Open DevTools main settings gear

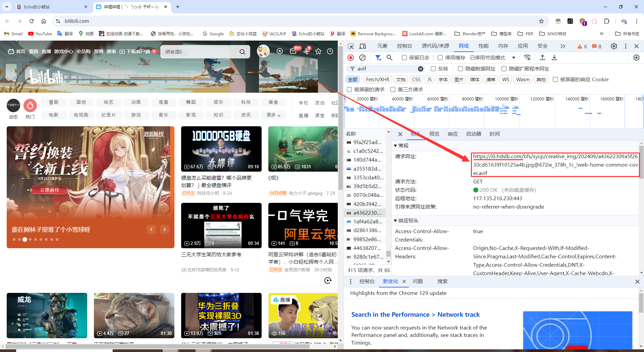(614, 46)
